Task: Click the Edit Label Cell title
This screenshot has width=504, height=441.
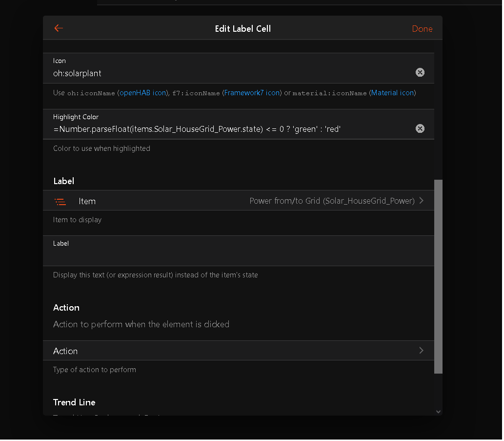Action: (x=242, y=29)
